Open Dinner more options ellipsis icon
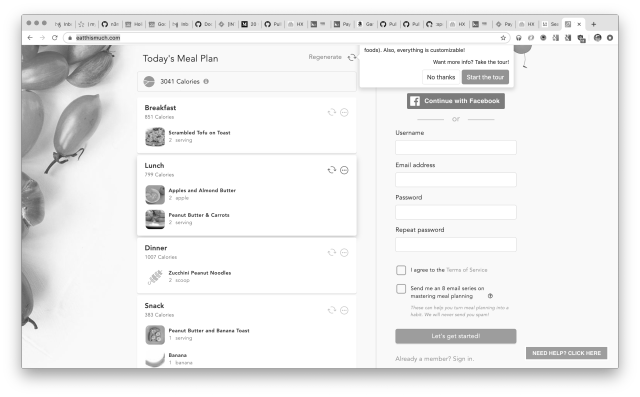 point(344,253)
